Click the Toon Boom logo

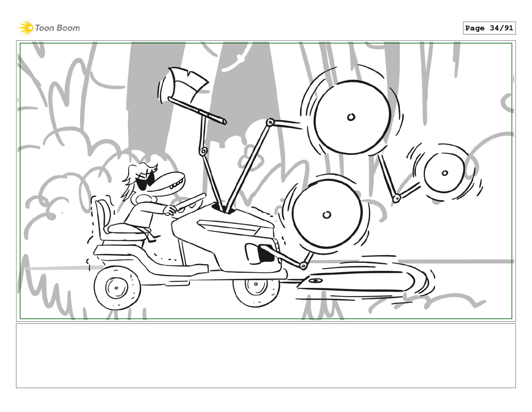coord(49,28)
